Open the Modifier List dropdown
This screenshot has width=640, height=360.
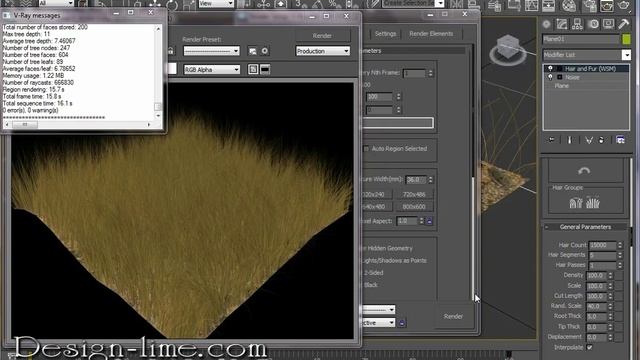click(x=626, y=55)
